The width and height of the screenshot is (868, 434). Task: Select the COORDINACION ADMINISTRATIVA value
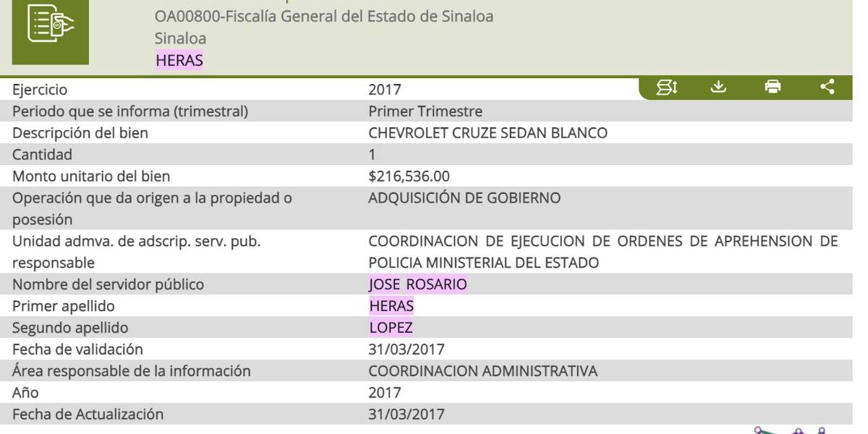(x=482, y=371)
